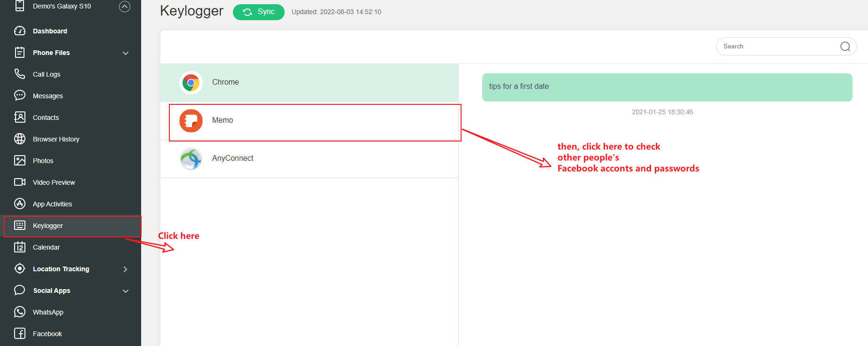Screen dimensions: 868x346
Task: Click the Social Apps chat icon
Action: 20,290
